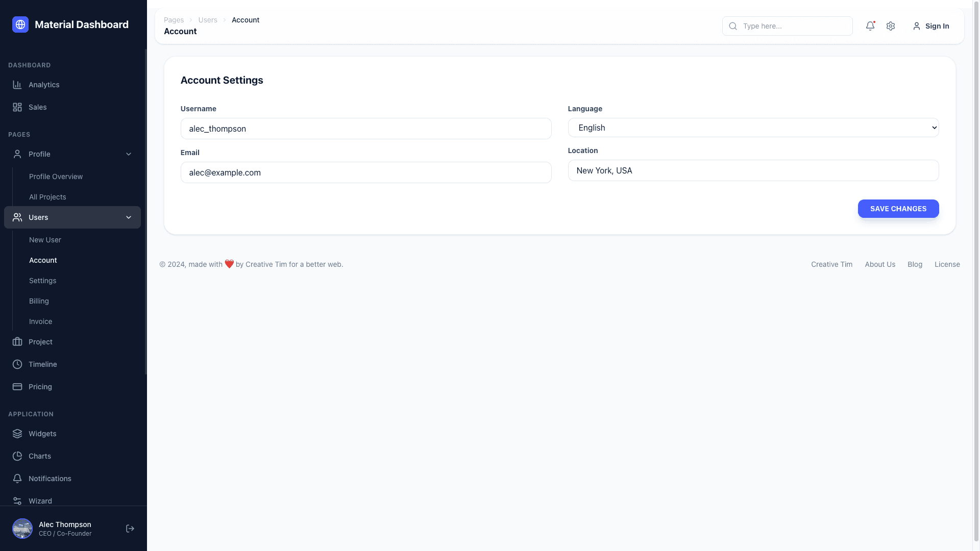The height and width of the screenshot is (551, 980).
Task: Open Charts via the pie chart icon
Action: 17,456
